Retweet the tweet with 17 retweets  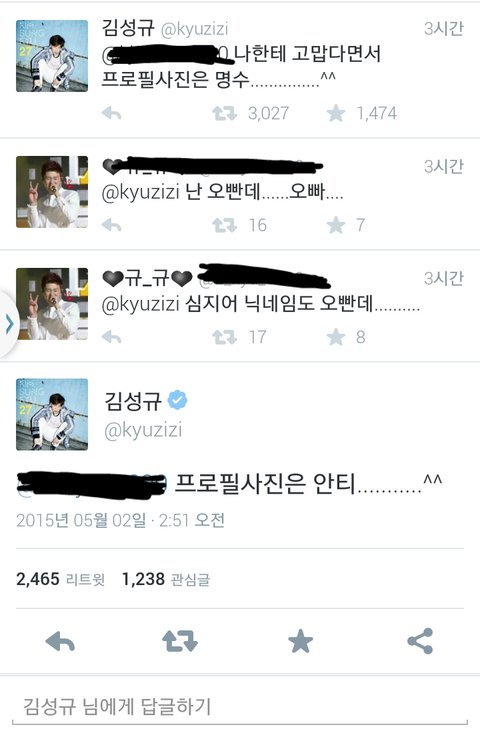(224, 337)
